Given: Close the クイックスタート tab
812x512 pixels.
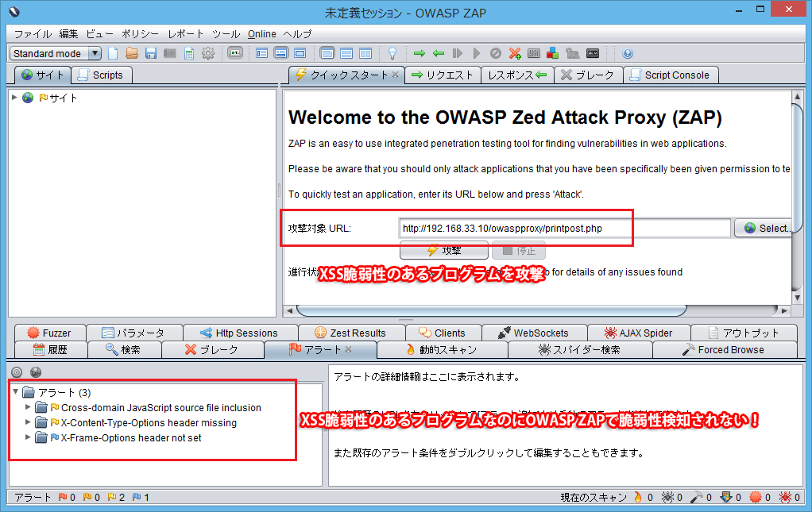Looking at the screenshot, I should pyautogui.click(x=395, y=75).
